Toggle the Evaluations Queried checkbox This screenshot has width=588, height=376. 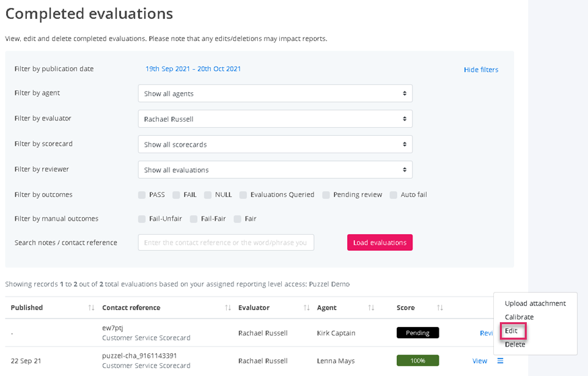point(243,195)
